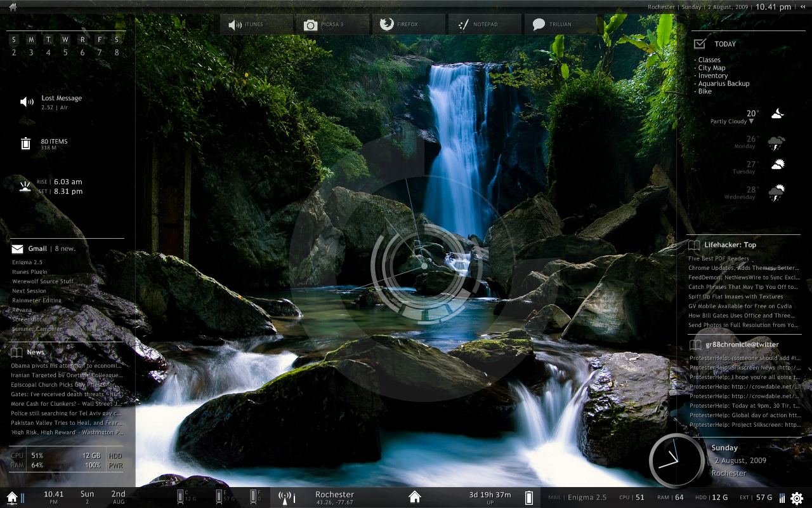Click the Wi-Fi signal icon on the taskbar

pyautogui.click(x=285, y=497)
